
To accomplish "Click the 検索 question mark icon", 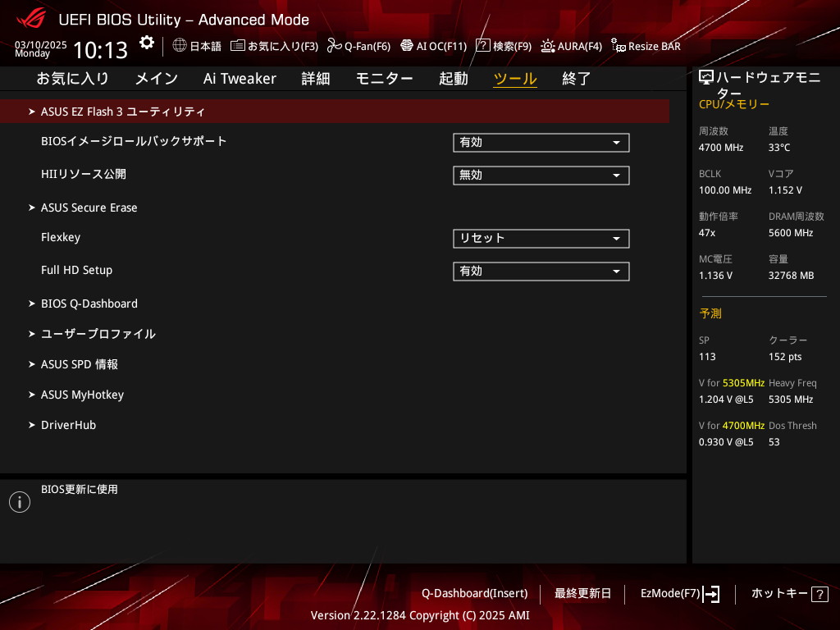I will 482,46.
